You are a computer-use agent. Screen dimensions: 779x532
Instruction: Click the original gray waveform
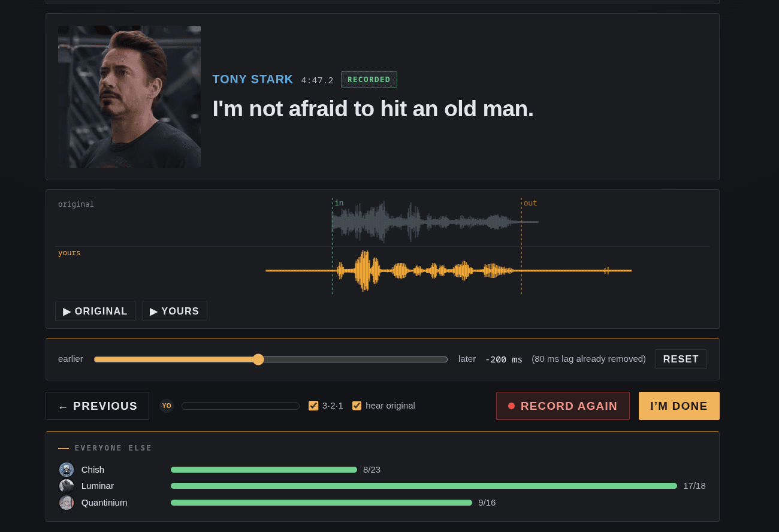point(435,222)
